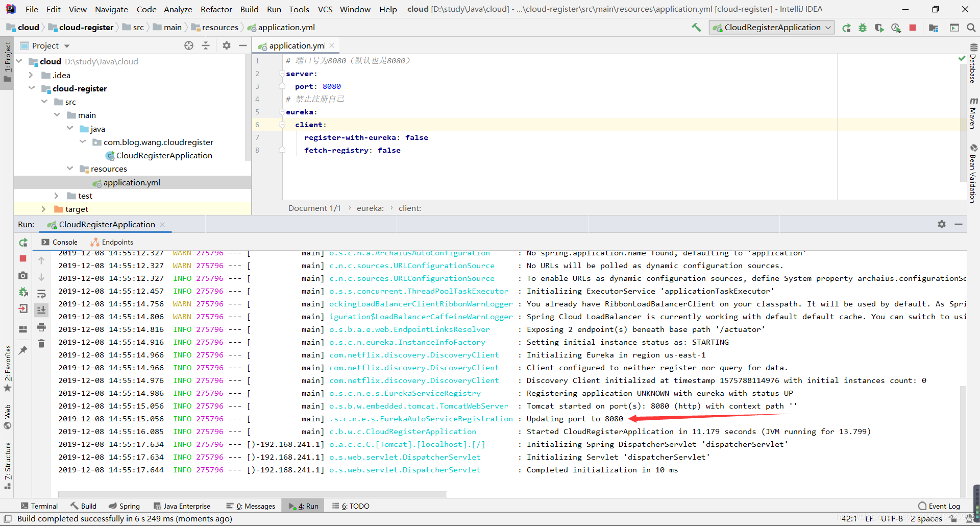This screenshot has height=526, width=980.
Task: Toggle the Favorites sidebar tab
Action: tap(7, 368)
